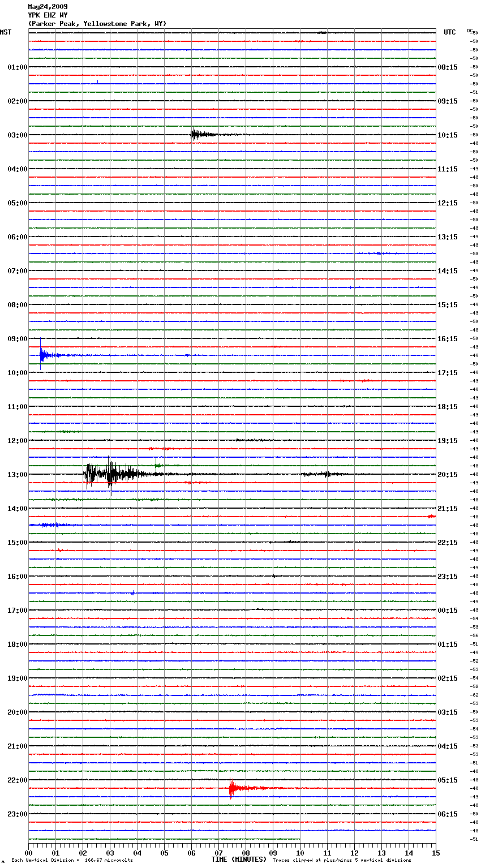Click the 03 minute tick label
Screen dimensions: 481x868
point(110,853)
